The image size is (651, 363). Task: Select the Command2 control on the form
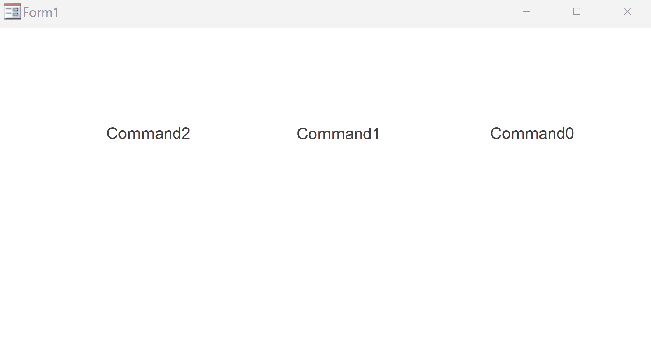[148, 133]
